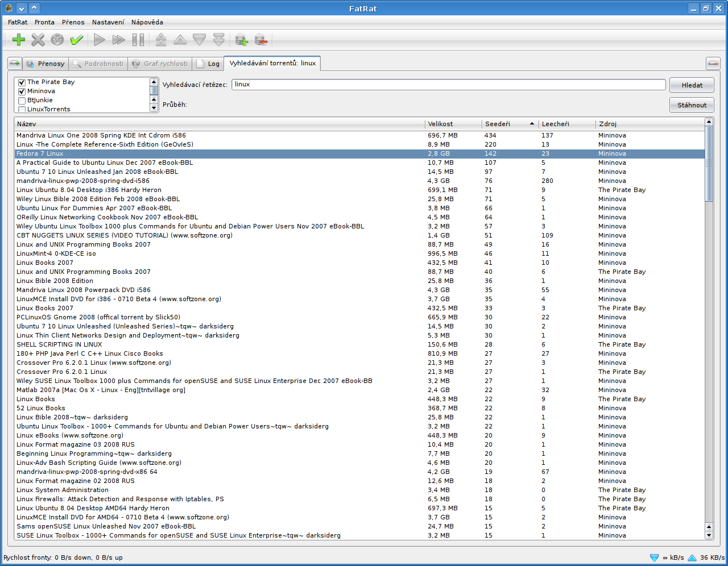This screenshot has height=566, width=728.
Task: Toggle the Mininova checkbox
Action: coord(22,91)
